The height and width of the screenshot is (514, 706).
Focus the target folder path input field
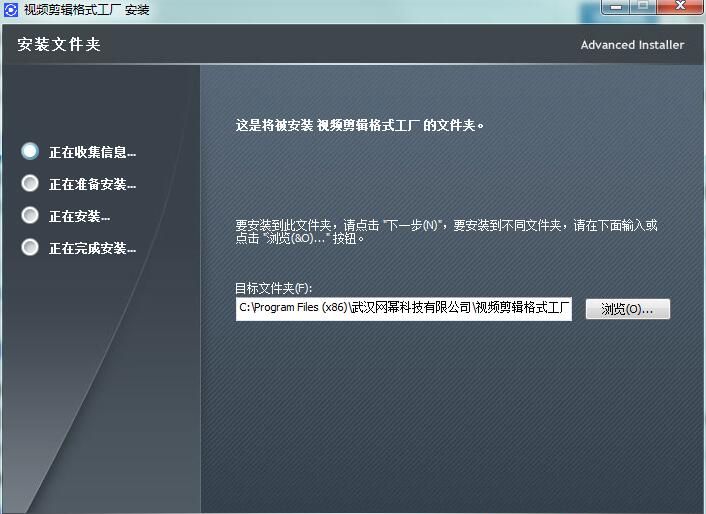tap(403, 309)
